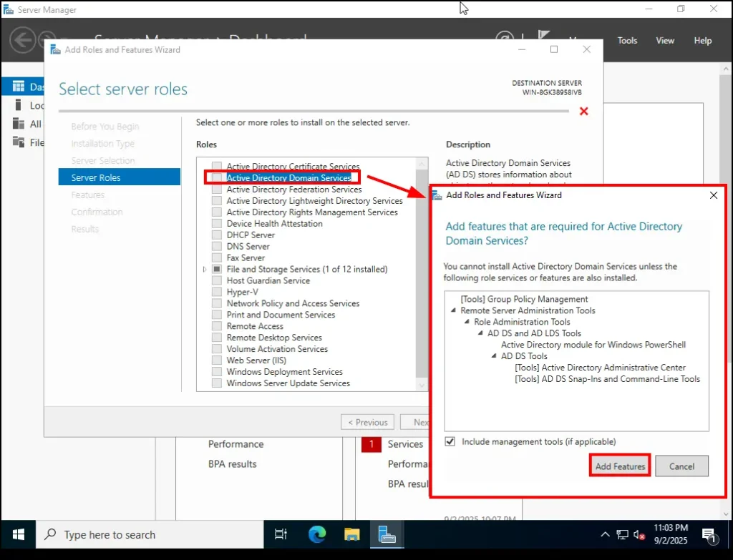Open BPA results link in left tile
Image resolution: width=733 pixels, height=560 pixels.
point(233,464)
